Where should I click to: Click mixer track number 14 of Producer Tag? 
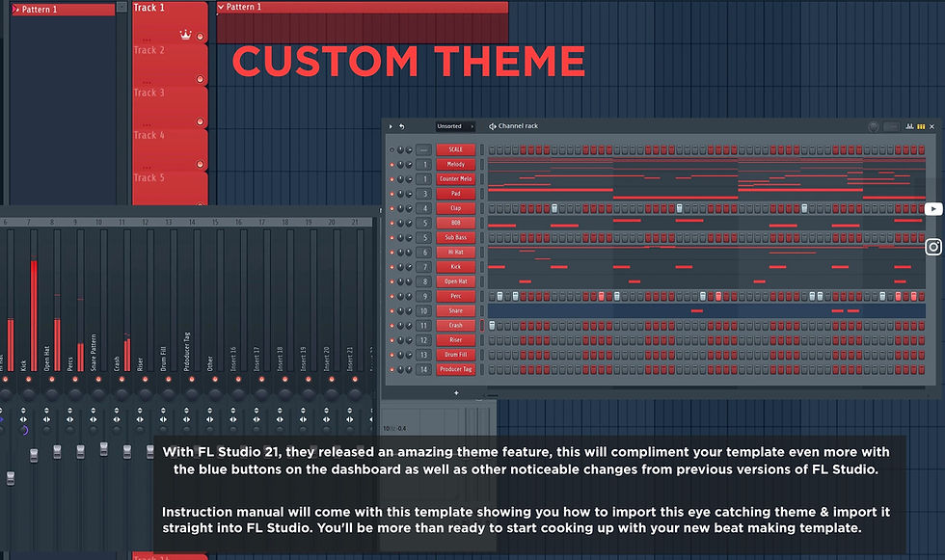[x=424, y=369]
